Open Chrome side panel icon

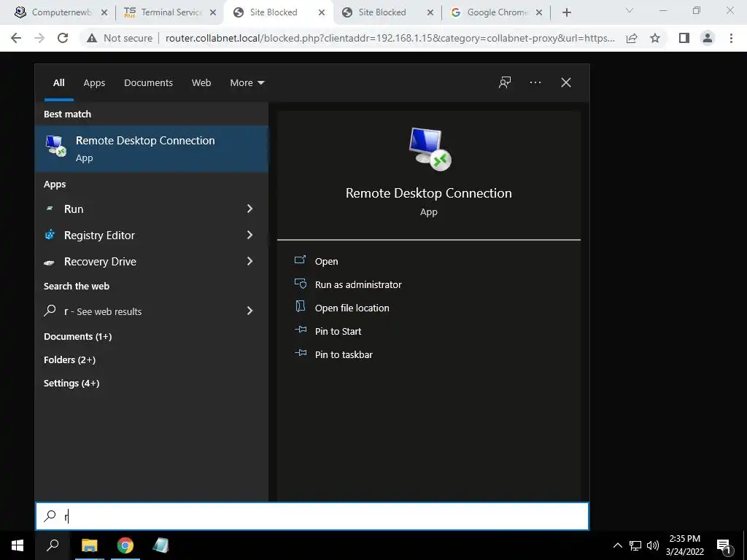[684, 38]
